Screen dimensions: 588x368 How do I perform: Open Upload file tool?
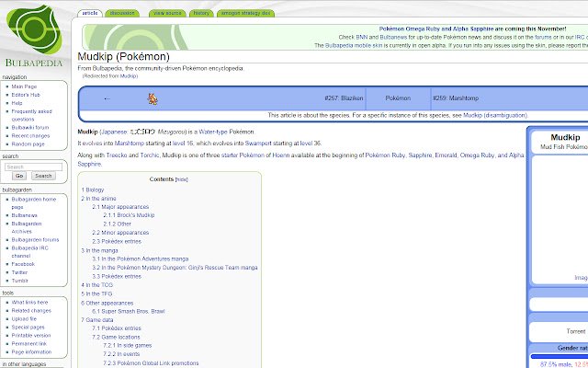click(24, 319)
